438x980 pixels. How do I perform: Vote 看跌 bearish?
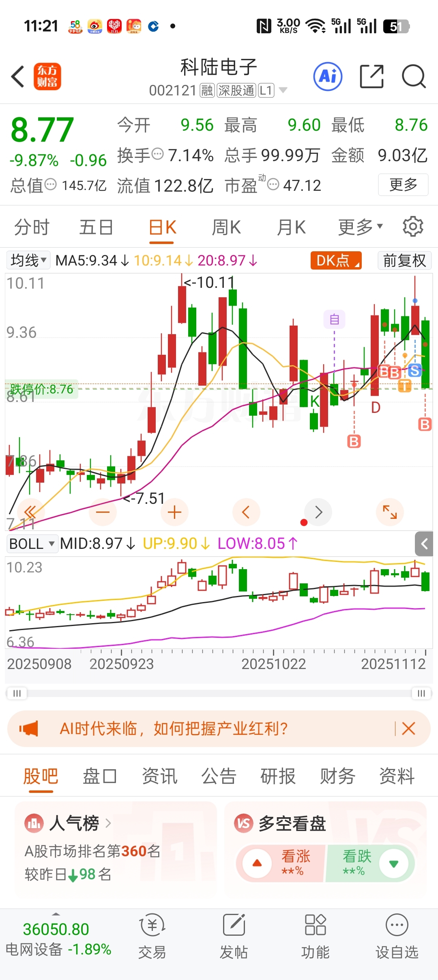370,863
